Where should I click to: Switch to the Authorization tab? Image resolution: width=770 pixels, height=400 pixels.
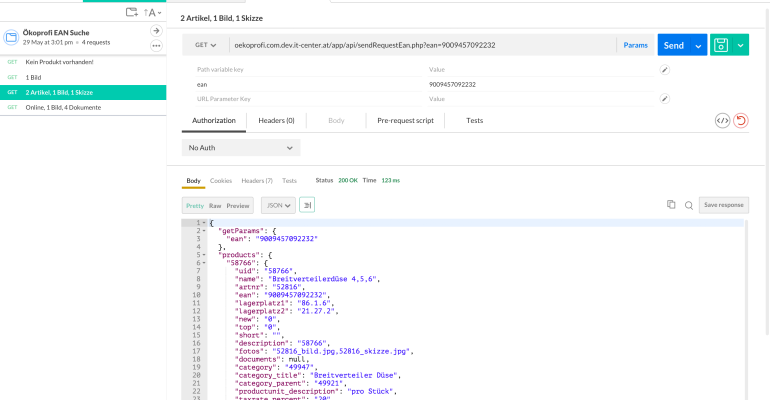coord(214,121)
